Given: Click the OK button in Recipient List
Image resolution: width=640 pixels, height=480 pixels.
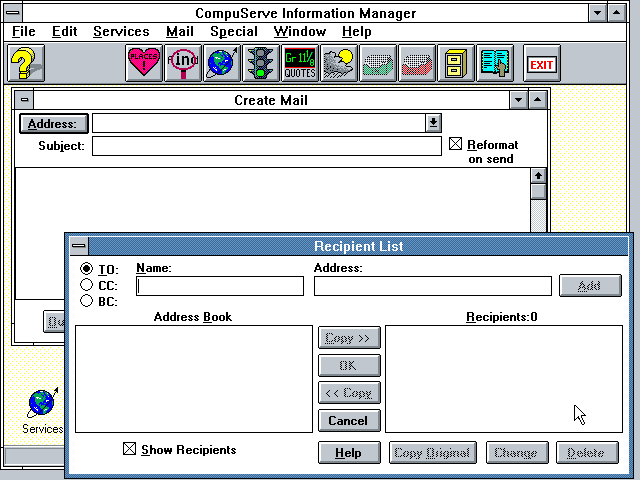Looking at the screenshot, I should [x=349, y=365].
